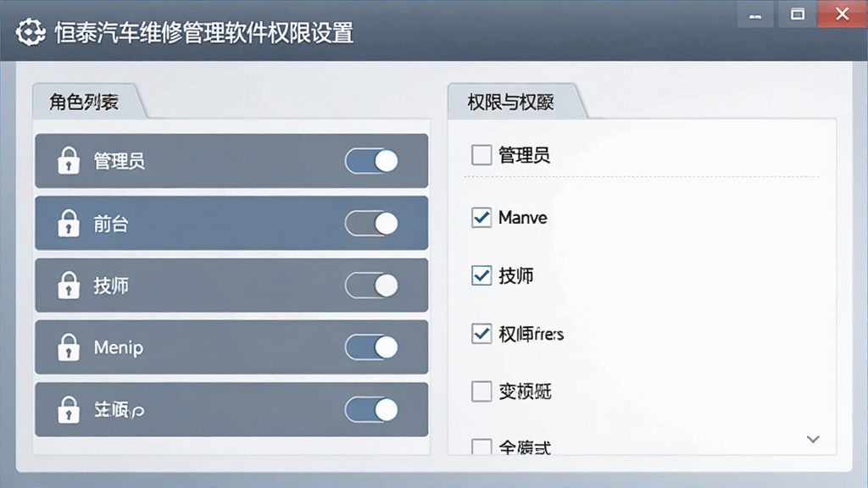Check the 管理员 permission checkbox

coord(481,155)
